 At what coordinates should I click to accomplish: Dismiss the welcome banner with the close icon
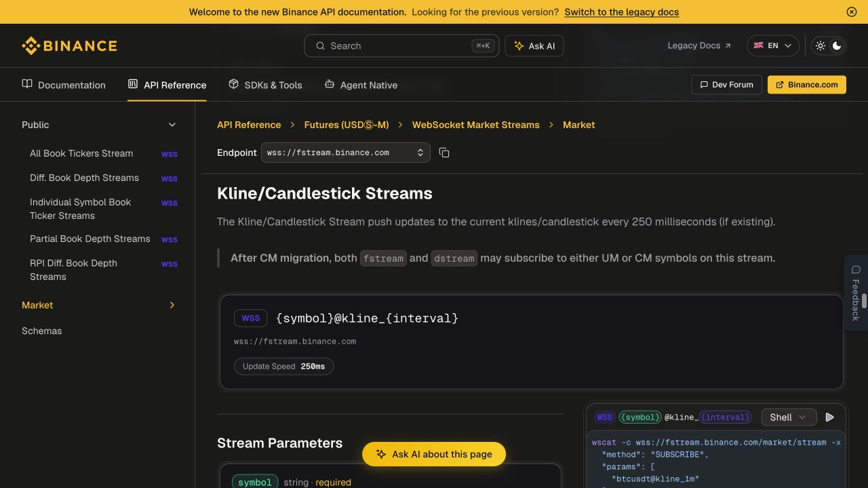tap(852, 12)
